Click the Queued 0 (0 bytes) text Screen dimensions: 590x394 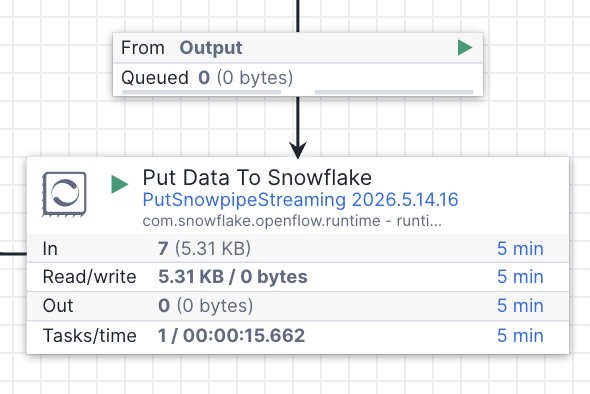coord(207,78)
